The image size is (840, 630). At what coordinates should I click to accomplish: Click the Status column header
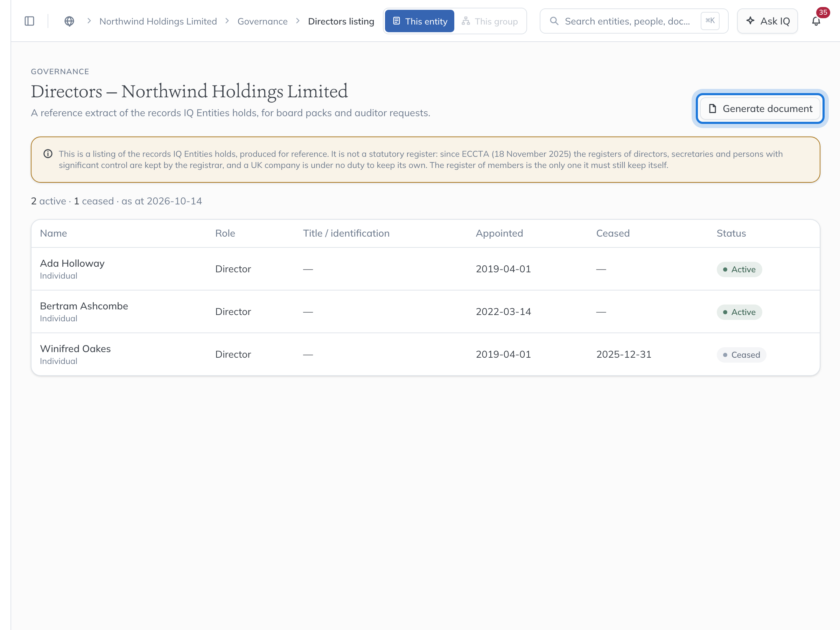731,233
